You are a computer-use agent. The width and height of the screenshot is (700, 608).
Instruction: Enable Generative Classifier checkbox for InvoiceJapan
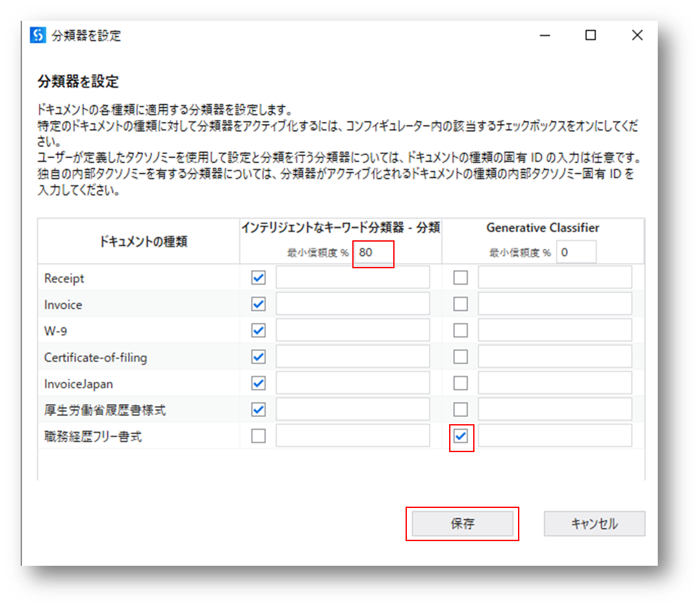click(x=461, y=383)
